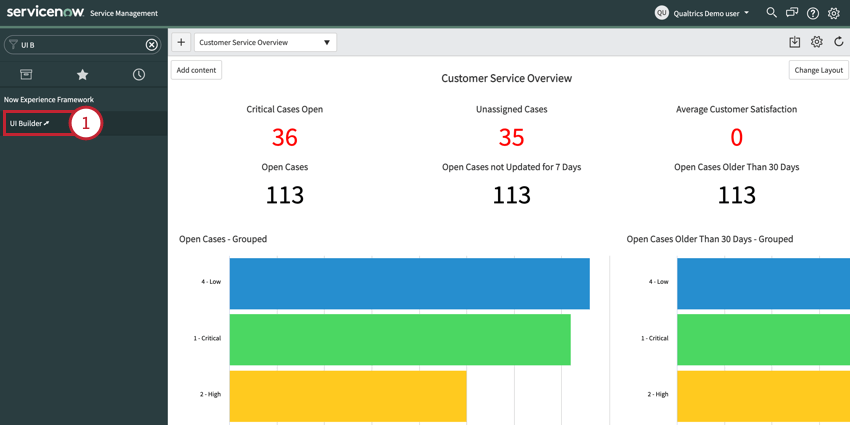Open the help question mark icon

tap(813, 13)
